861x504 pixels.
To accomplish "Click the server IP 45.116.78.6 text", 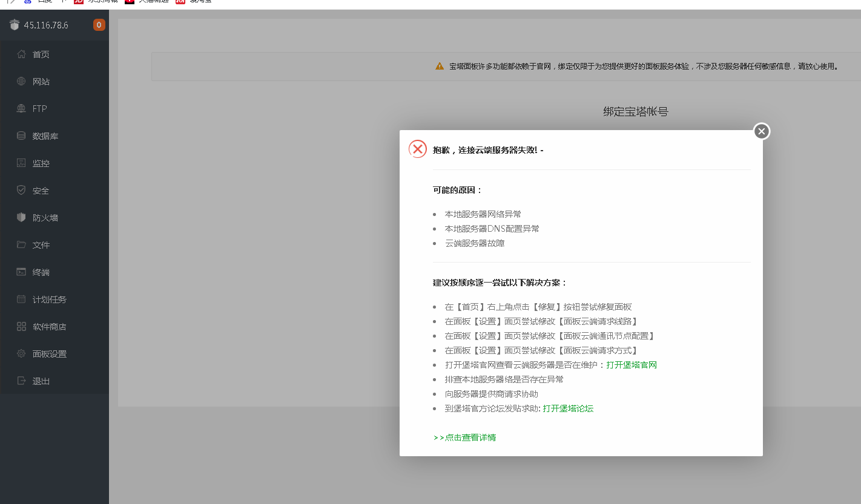I will coord(46,25).
